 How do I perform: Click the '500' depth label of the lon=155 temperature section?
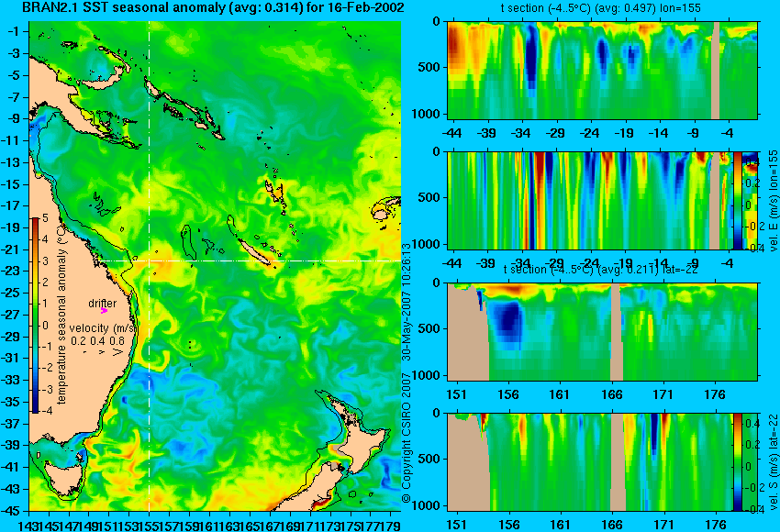click(x=429, y=67)
